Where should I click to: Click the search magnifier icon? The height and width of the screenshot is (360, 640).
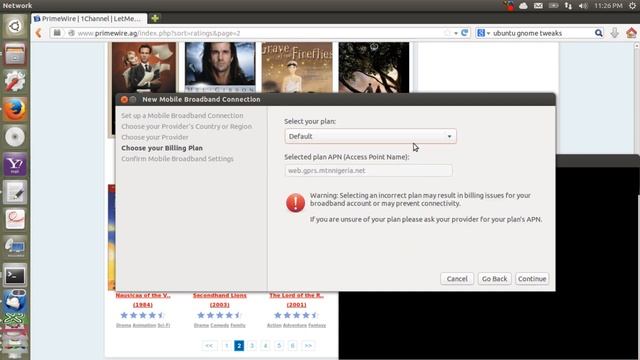point(598,33)
